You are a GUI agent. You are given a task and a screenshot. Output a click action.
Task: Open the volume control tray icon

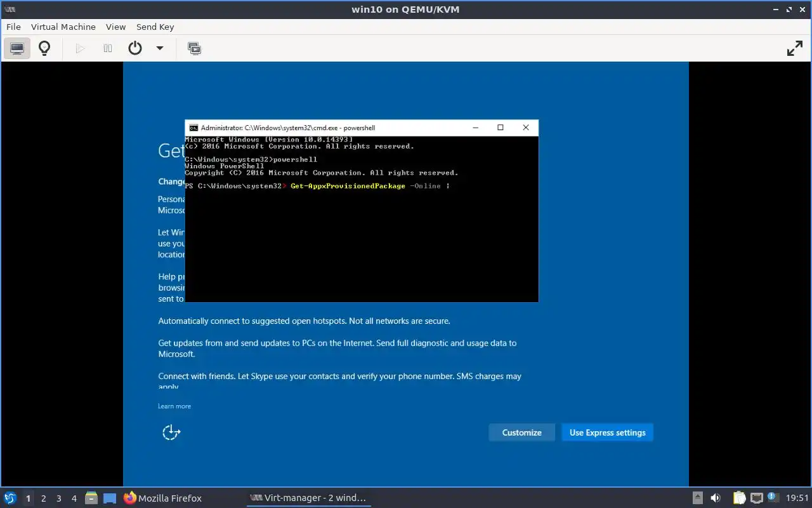pos(716,498)
